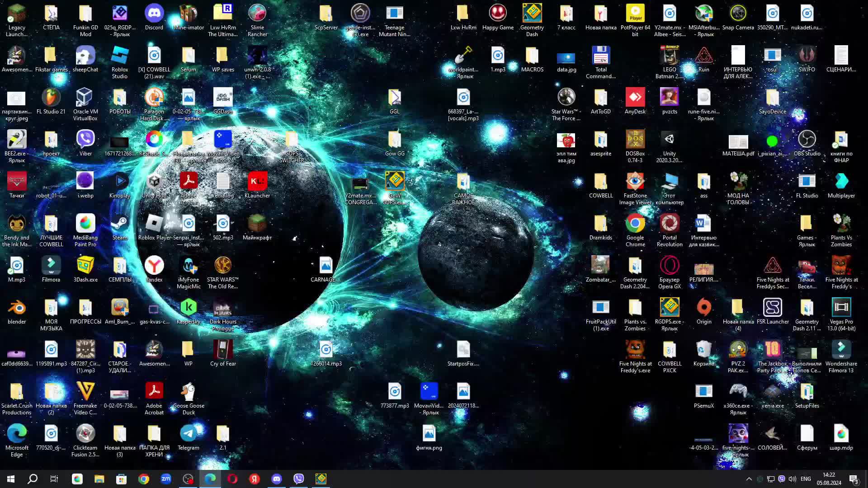The width and height of the screenshot is (868, 488).
Task: Click the Windows Start button
Action: [11, 479]
